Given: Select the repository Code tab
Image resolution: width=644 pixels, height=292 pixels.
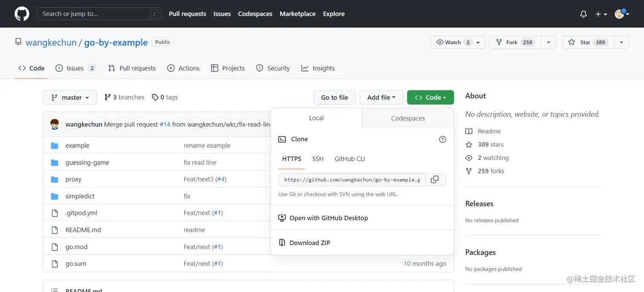Looking at the screenshot, I should pos(32,68).
